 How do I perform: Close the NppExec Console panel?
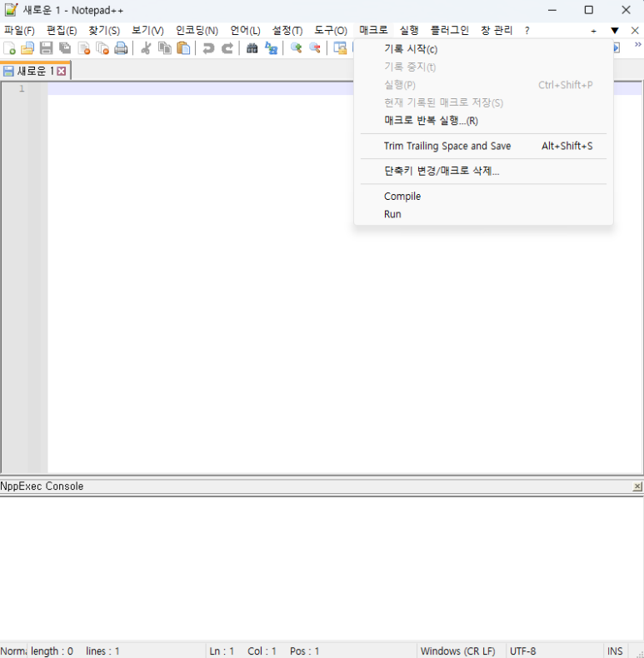click(x=637, y=486)
